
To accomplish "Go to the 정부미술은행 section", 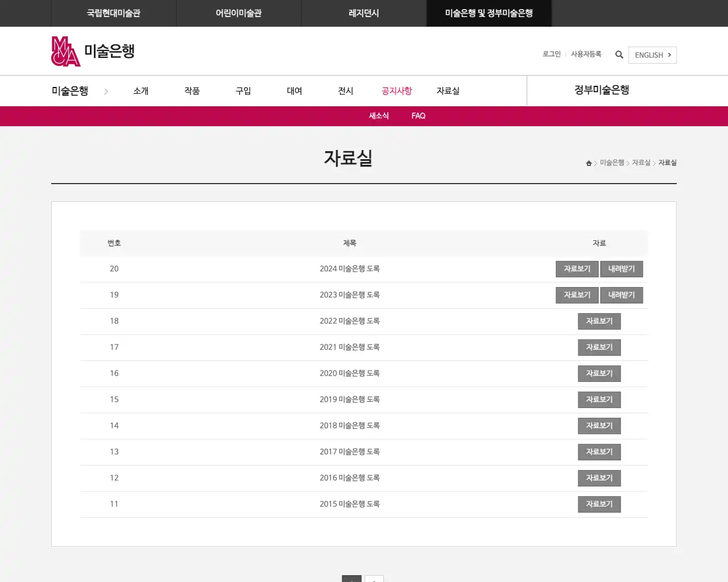I will pos(602,90).
